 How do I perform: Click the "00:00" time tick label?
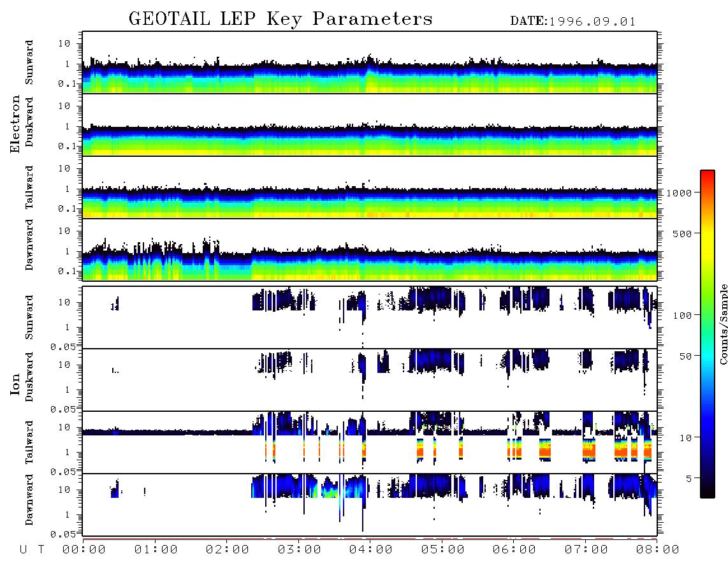coord(84,550)
